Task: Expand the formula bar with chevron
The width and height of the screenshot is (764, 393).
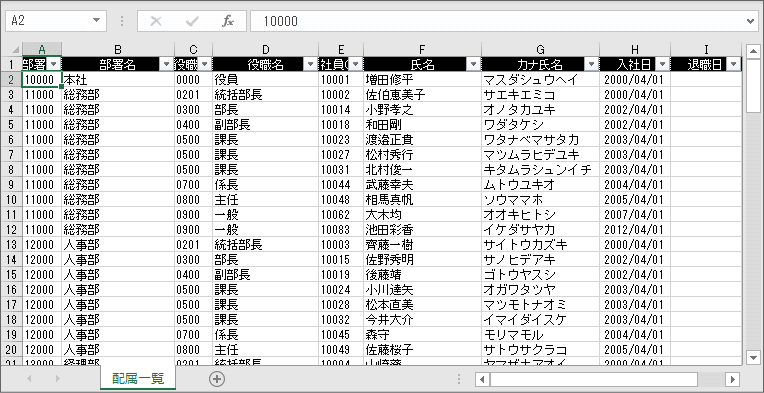Action: tap(750, 21)
